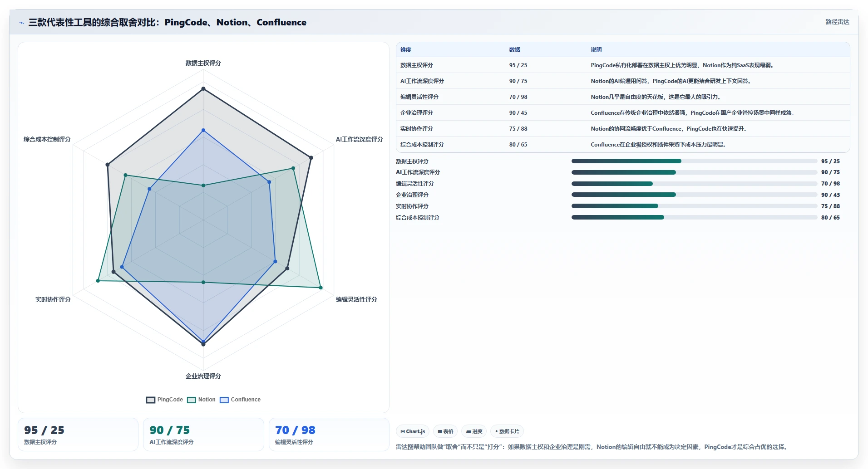The height and width of the screenshot is (469, 868).
Task: Click the 编辑灵活性评分 radar axis label
Action: tap(356, 299)
